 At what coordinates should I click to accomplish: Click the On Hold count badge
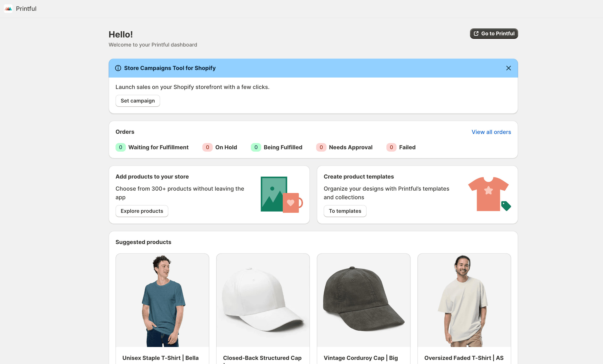pos(207,147)
